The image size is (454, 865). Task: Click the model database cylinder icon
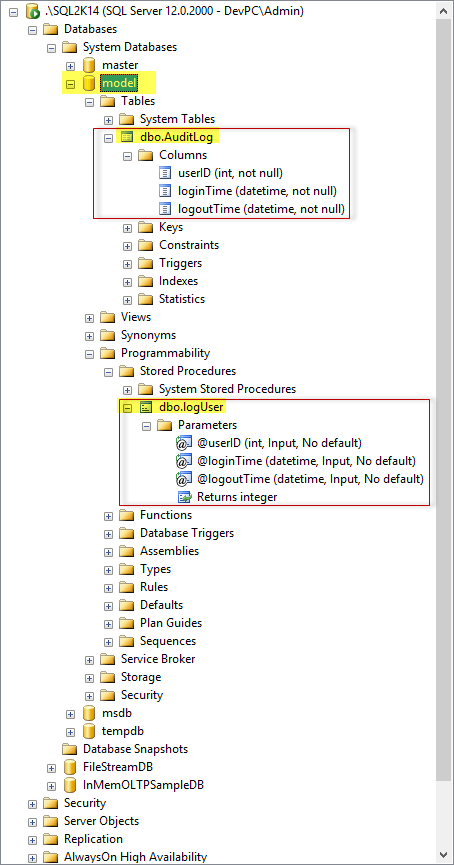click(x=89, y=83)
